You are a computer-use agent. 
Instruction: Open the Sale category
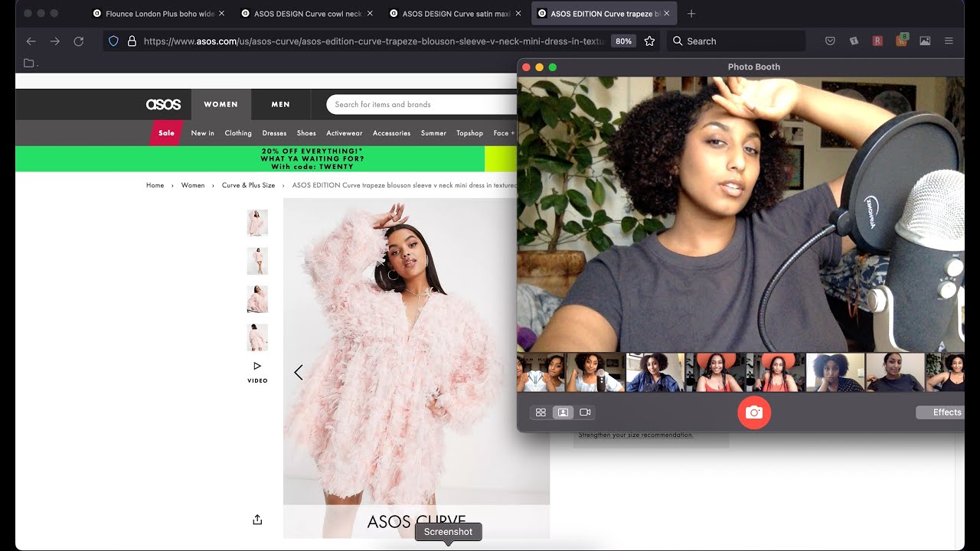tap(166, 133)
